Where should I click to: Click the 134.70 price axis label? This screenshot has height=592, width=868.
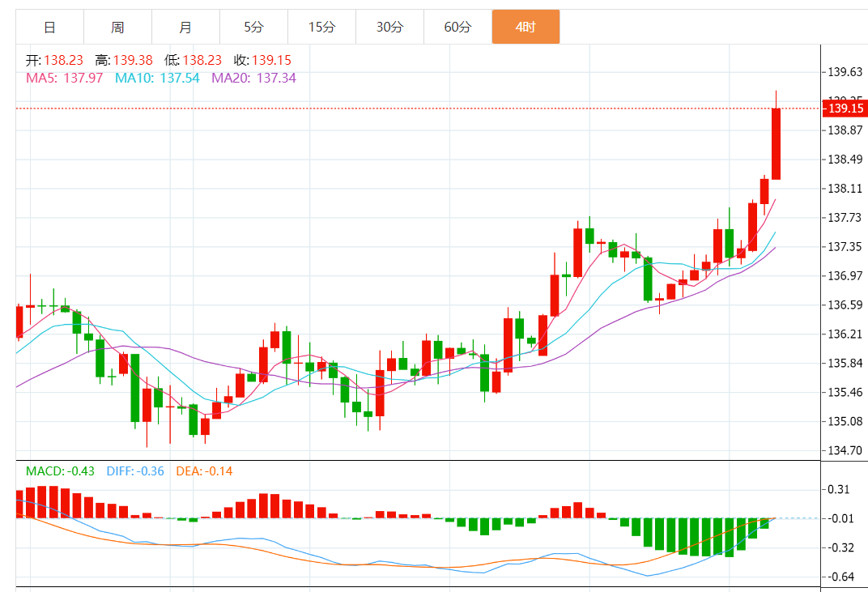(845, 451)
